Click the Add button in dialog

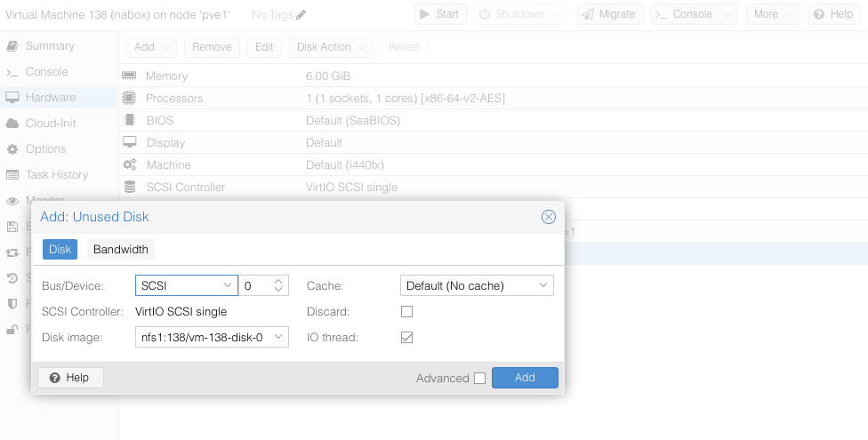tap(525, 378)
